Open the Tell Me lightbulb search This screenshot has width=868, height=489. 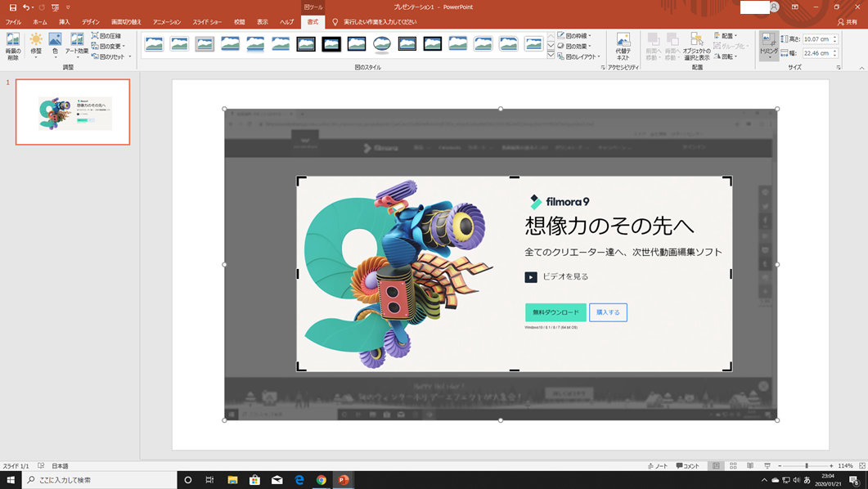point(335,21)
